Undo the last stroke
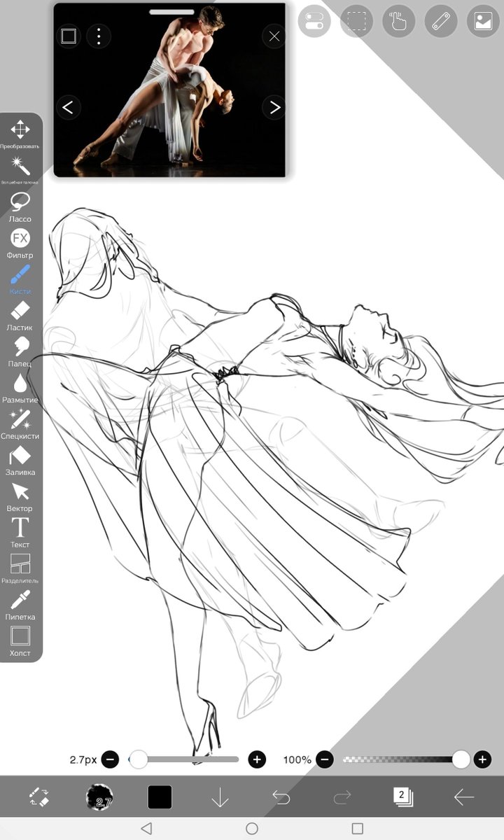The height and width of the screenshot is (840, 504). 281,797
